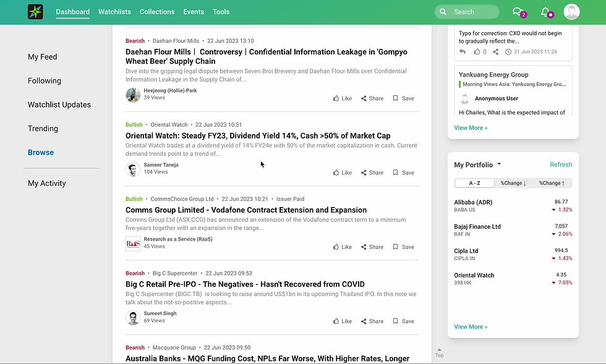The image size is (606, 364).
Task: Click the CommsChoice Group Ltd entity tag
Action: (x=182, y=199)
